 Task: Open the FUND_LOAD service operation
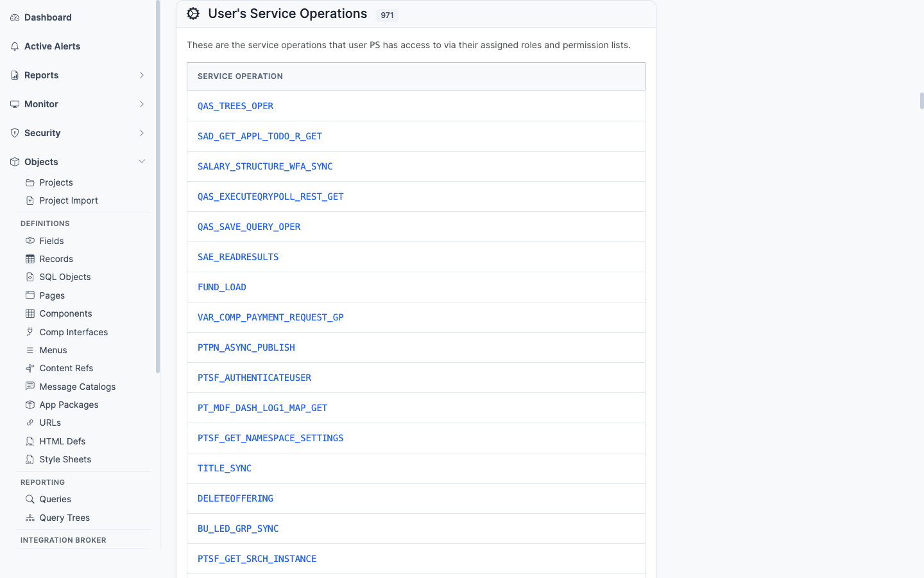coord(222,287)
